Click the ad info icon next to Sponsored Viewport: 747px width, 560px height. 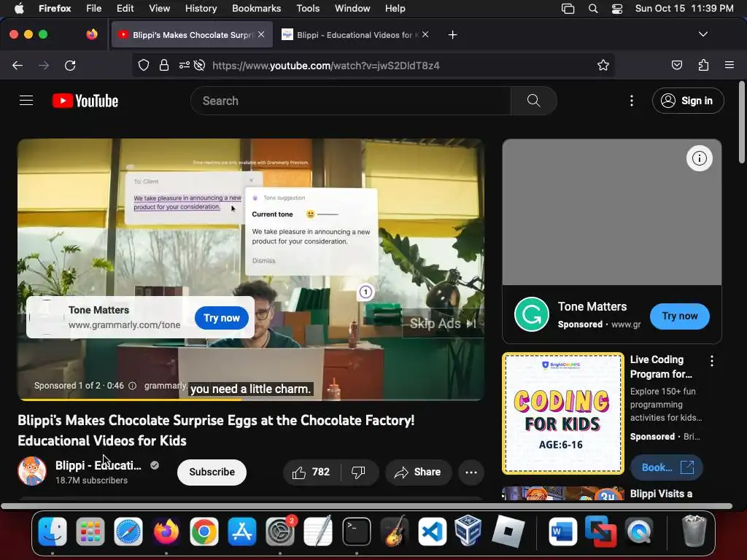coord(133,386)
